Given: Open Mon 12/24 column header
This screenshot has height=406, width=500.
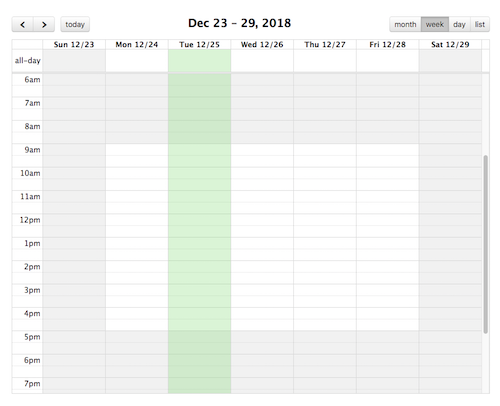Looking at the screenshot, I should [x=137, y=45].
